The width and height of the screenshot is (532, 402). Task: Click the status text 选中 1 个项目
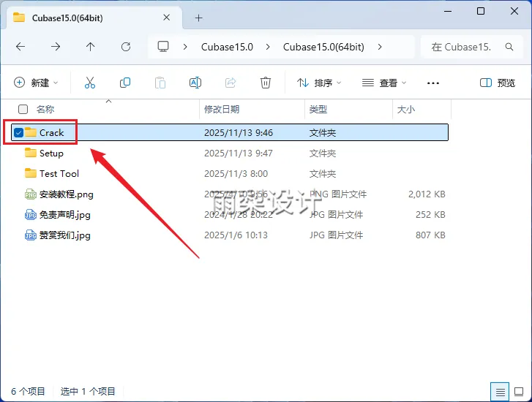(88, 392)
